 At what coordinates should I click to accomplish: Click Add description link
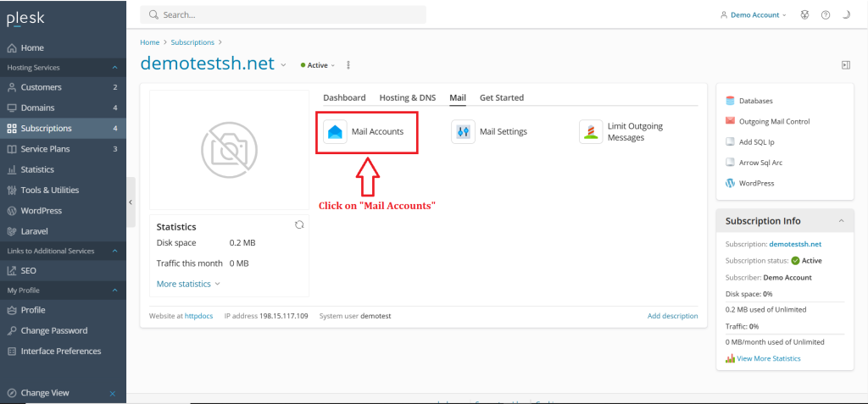tap(672, 316)
